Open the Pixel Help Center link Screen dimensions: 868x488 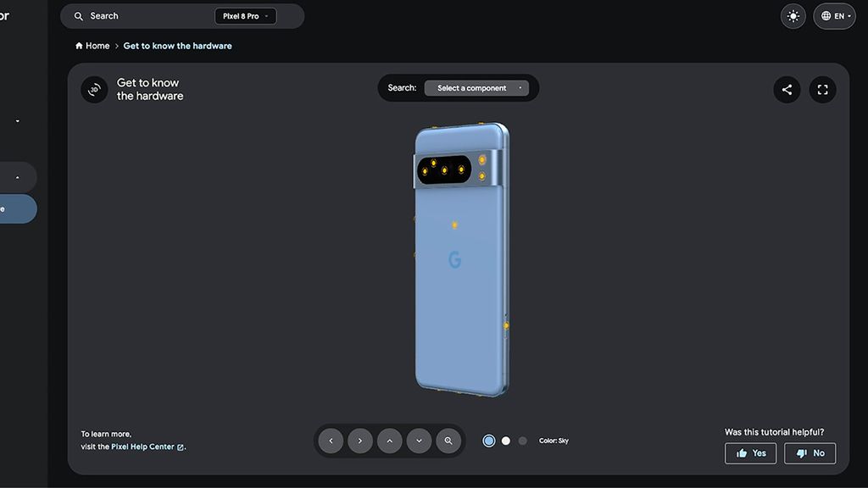[147, 446]
